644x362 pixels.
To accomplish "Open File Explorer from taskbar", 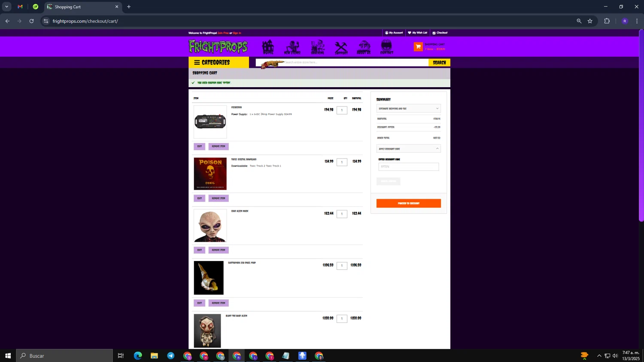I will (x=154, y=356).
